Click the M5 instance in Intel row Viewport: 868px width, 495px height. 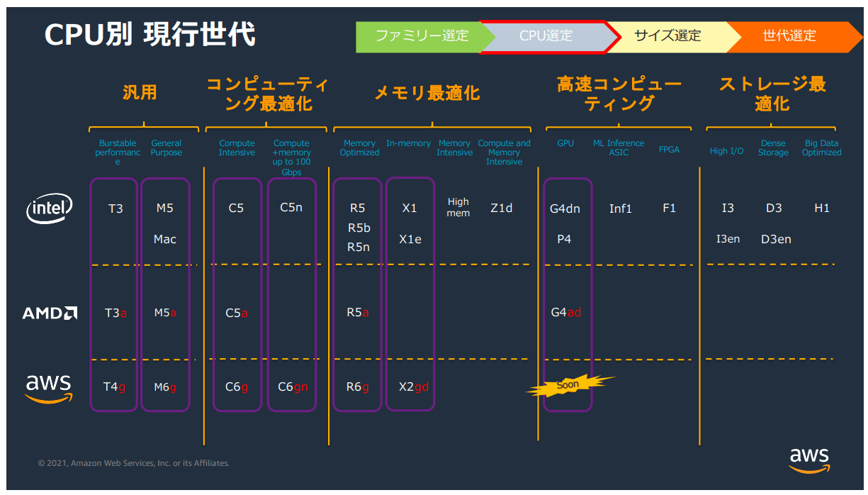point(164,208)
